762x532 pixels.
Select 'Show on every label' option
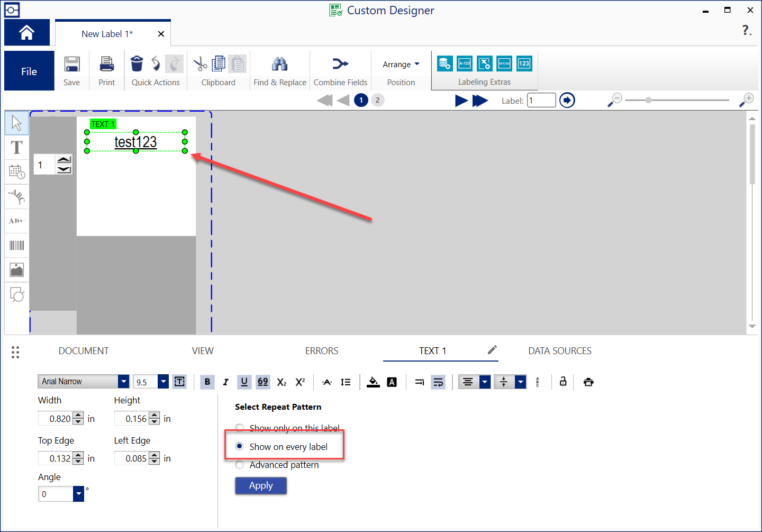point(240,446)
